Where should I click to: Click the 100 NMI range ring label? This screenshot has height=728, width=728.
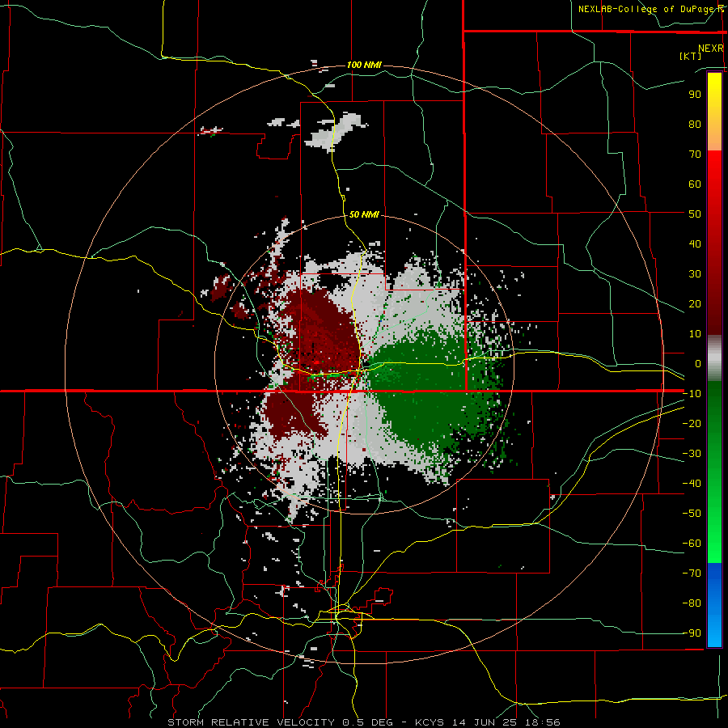pyautogui.click(x=364, y=65)
